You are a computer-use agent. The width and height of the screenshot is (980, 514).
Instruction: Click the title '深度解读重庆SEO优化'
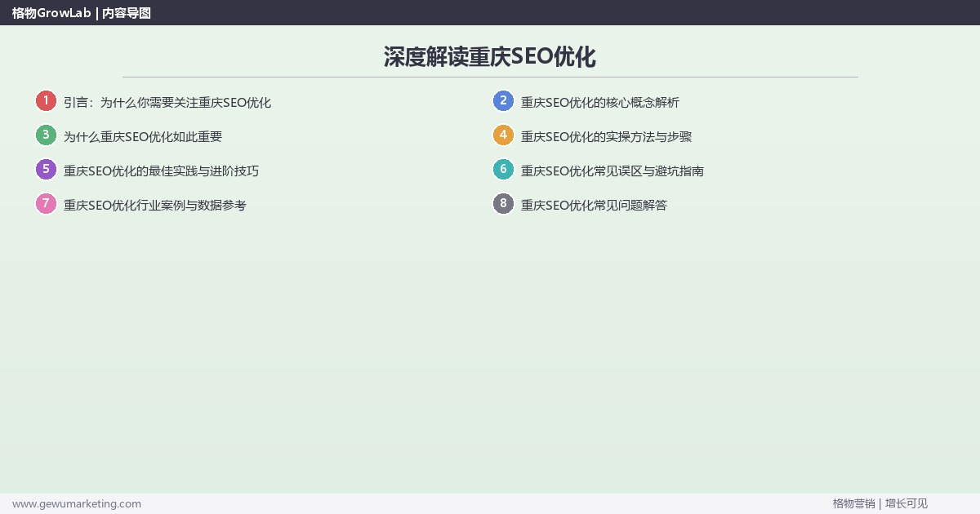click(490, 57)
